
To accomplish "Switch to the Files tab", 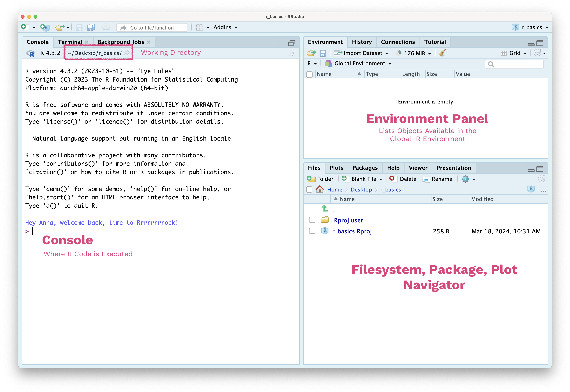I will (314, 168).
